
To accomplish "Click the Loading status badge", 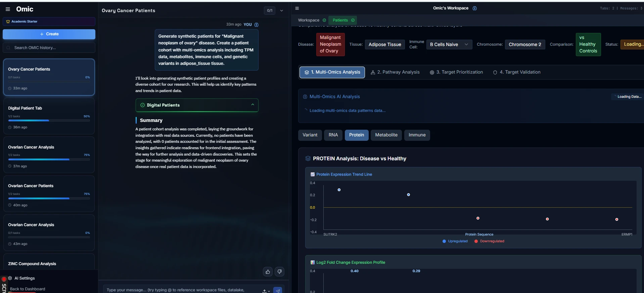I will click(632, 44).
